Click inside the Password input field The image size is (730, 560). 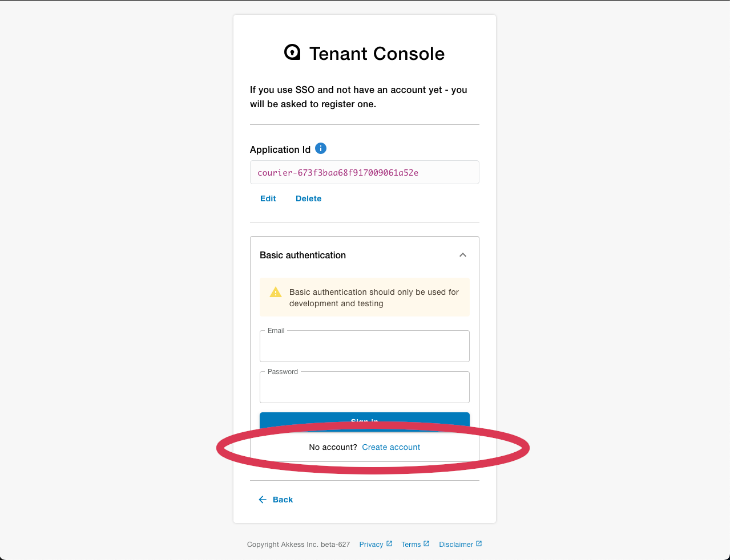click(x=364, y=388)
